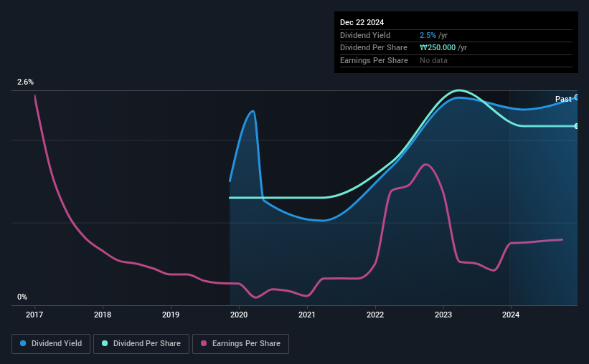Click the 2.5% dividend yield value

coord(428,35)
